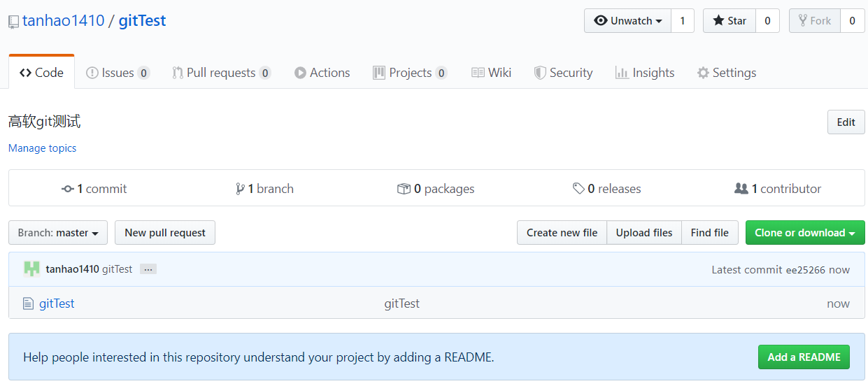Viewport: 868px width, 386px height.
Task: Open the gitTest file link
Action: coord(57,303)
